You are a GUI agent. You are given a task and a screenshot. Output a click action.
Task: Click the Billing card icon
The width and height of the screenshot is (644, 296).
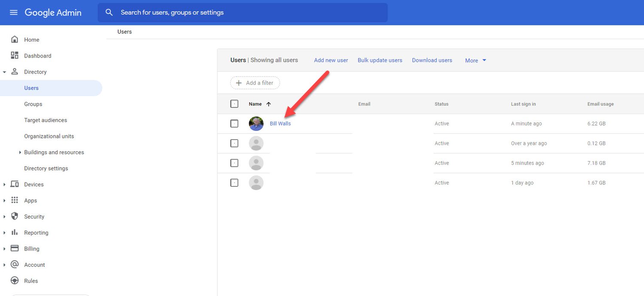tap(15, 248)
